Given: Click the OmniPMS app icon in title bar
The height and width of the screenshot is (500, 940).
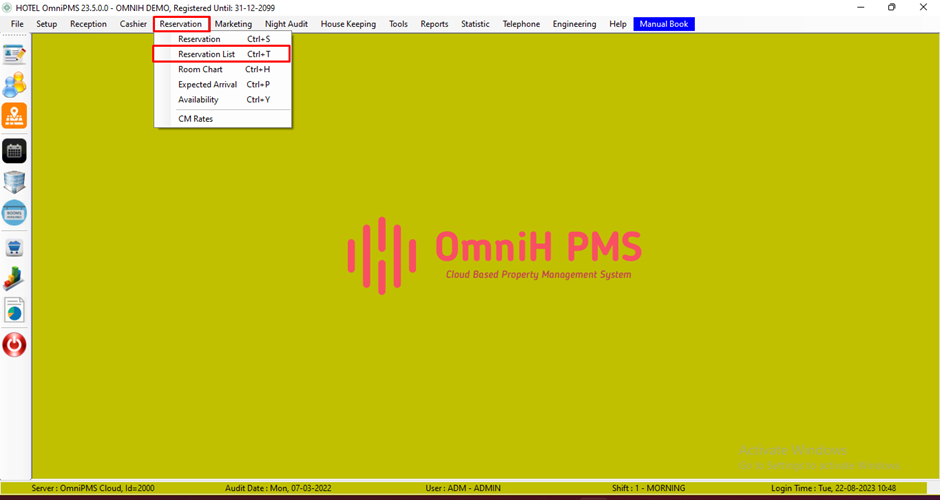Looking at the screenshot, I should pyautogui.click(x=7, y=8).
